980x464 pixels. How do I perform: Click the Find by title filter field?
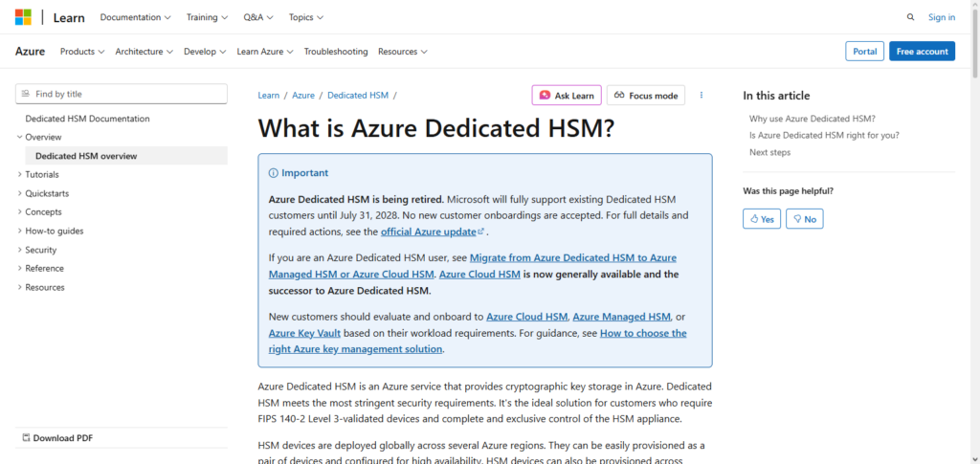(122, 94)
